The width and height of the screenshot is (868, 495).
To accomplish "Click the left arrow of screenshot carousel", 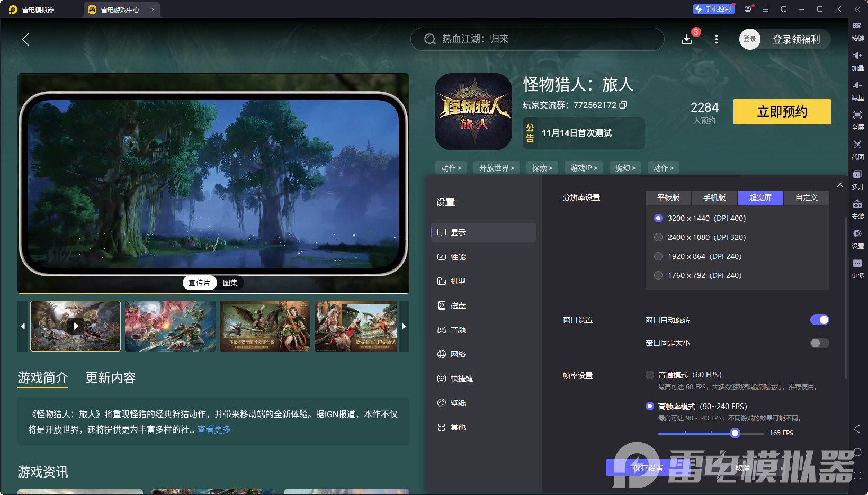I will pyautogui.click(x=22, y=326).
